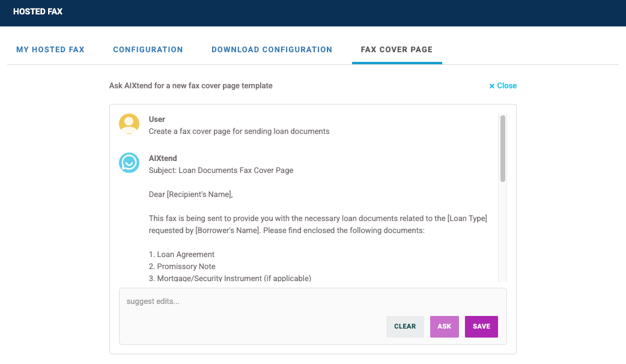
Task: Click the 'AIXtend' sender name
Action: click(163, 159)
